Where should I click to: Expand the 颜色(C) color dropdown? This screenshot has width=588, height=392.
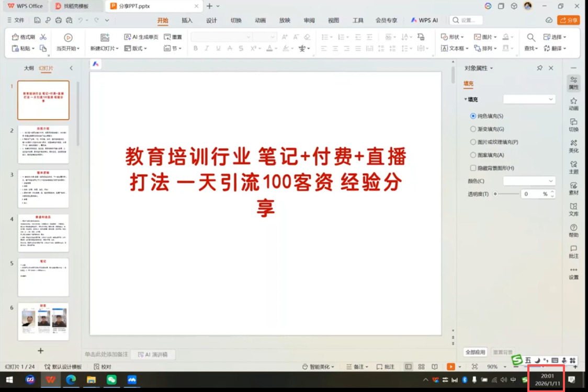tap(528, 181)
